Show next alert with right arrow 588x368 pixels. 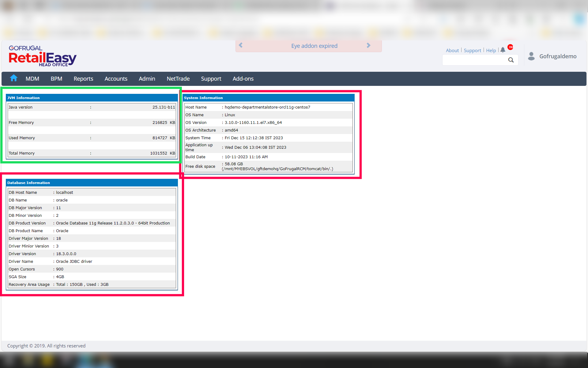pos(368,45)
